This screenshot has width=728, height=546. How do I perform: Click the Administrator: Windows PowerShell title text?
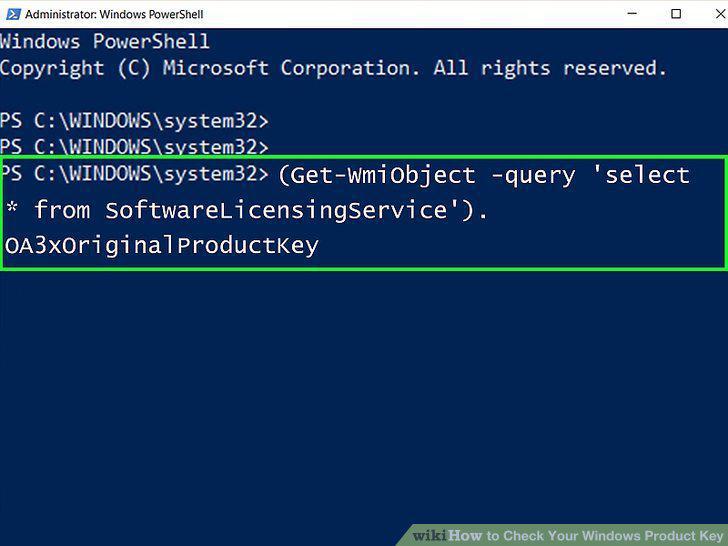click(114, 14)
